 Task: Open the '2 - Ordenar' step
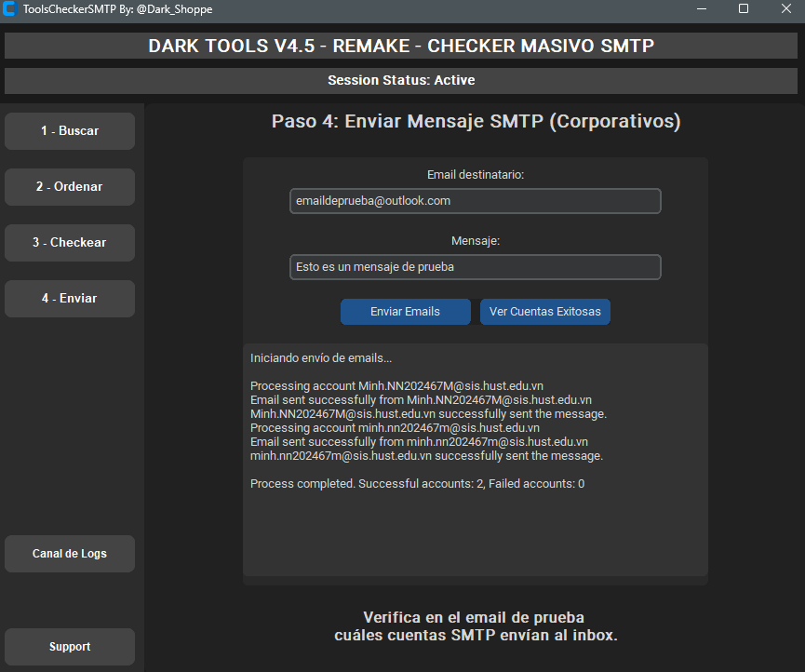click(69, 186)
